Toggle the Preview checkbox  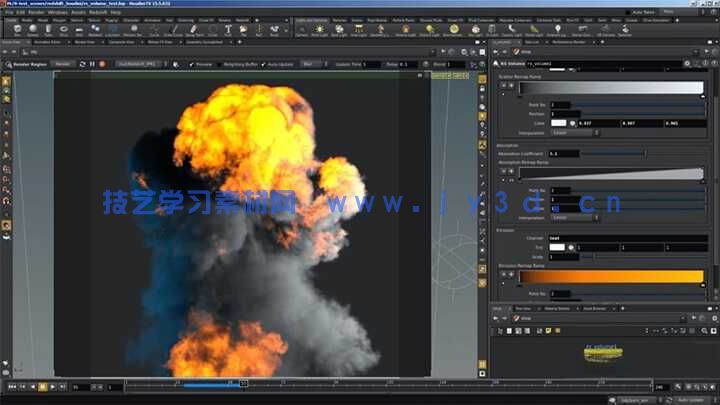(191, 65)
